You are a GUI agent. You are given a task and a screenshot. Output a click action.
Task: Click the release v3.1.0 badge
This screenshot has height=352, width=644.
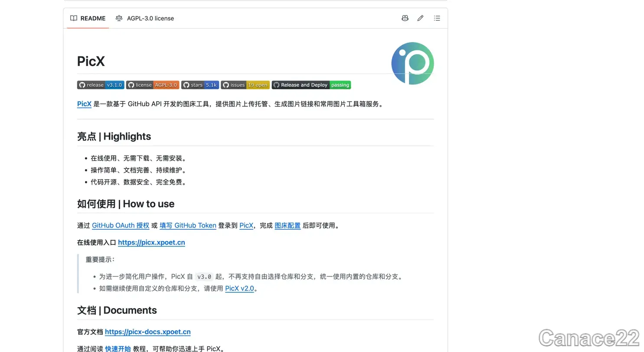click(101, 85)
